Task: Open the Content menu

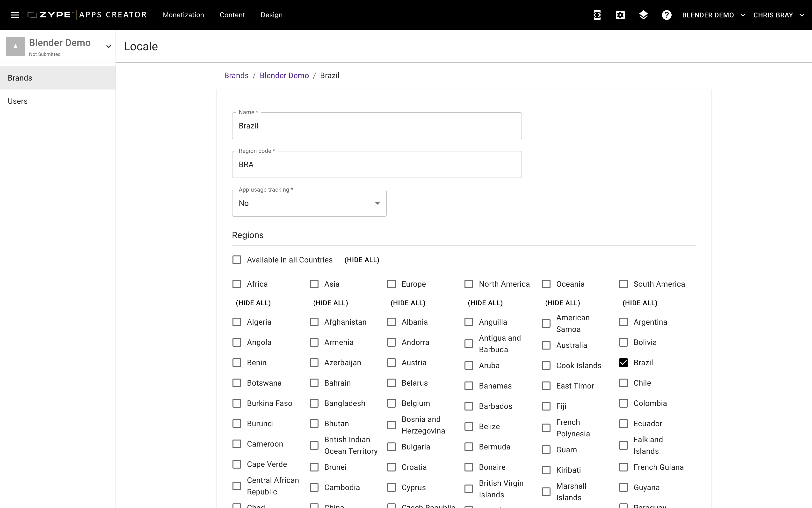Action: click(x=232, y=15)
